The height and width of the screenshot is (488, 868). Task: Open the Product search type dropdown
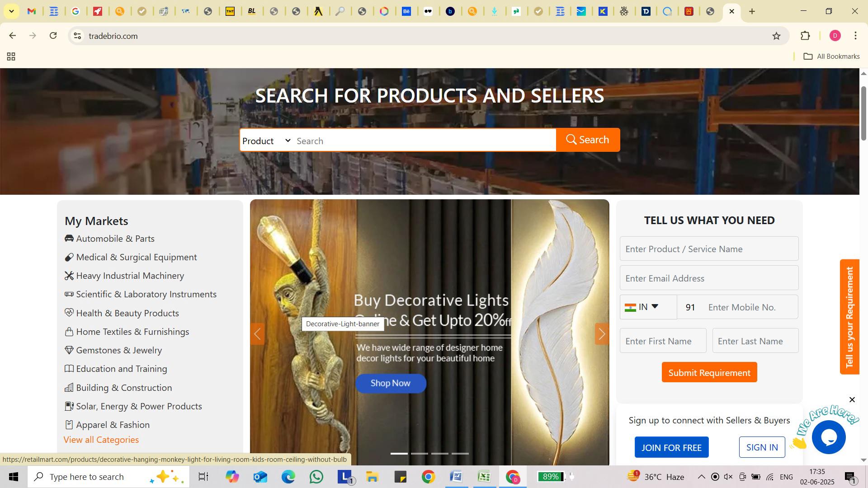pos(266,141)
